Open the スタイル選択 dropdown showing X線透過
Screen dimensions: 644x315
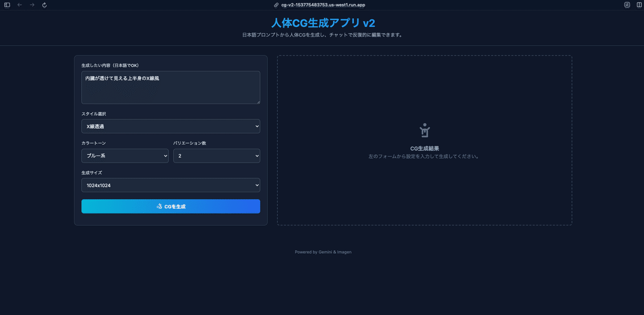point(171,127)
